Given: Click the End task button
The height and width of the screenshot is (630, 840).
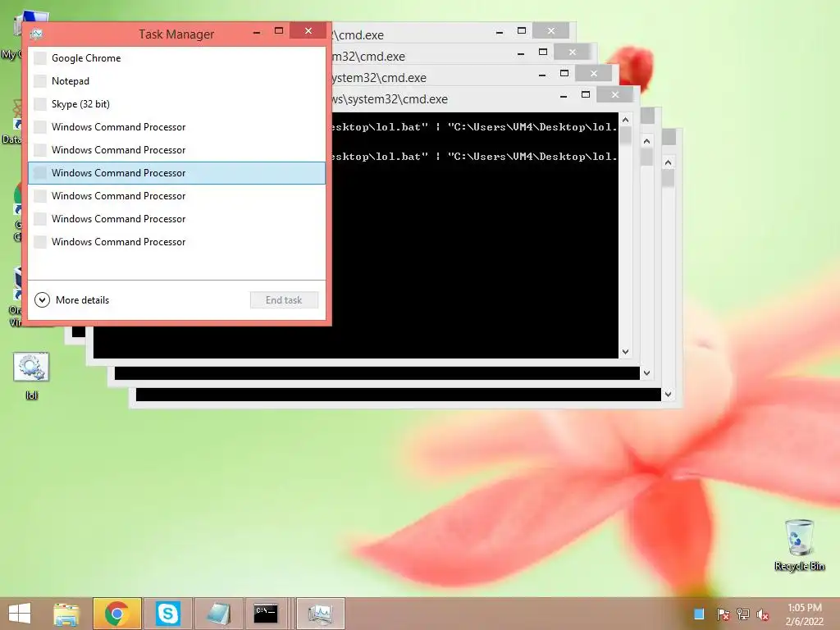Looking at the screenshot, I should 284,300.
